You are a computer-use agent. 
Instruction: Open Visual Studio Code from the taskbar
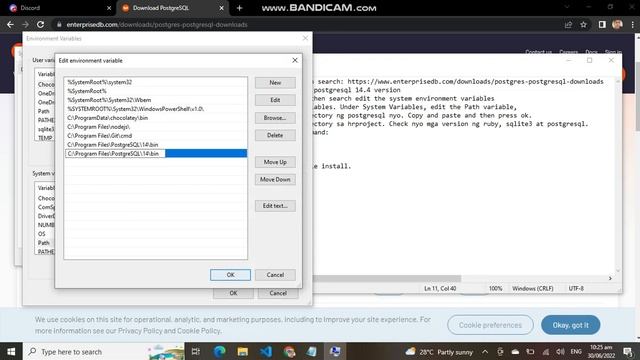[266, 351]
